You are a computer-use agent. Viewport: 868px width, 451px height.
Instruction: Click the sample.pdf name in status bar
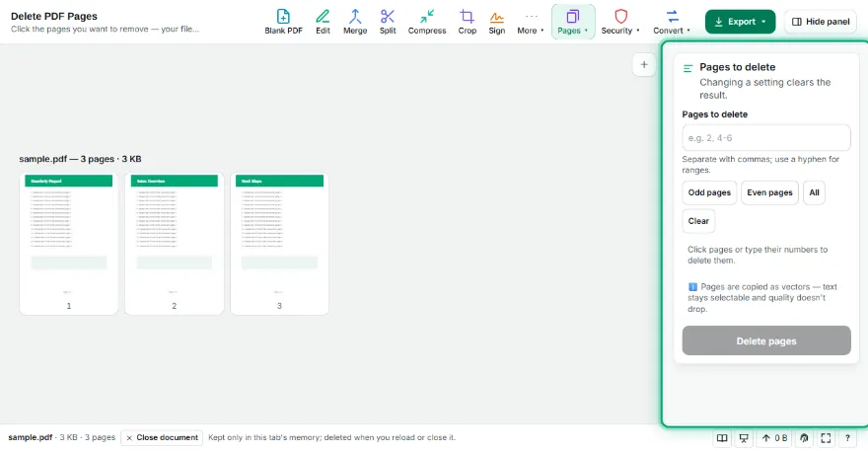point(30,437)
